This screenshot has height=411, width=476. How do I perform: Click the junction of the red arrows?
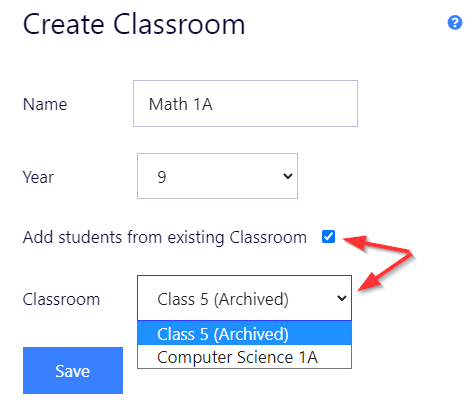(410, 252)
